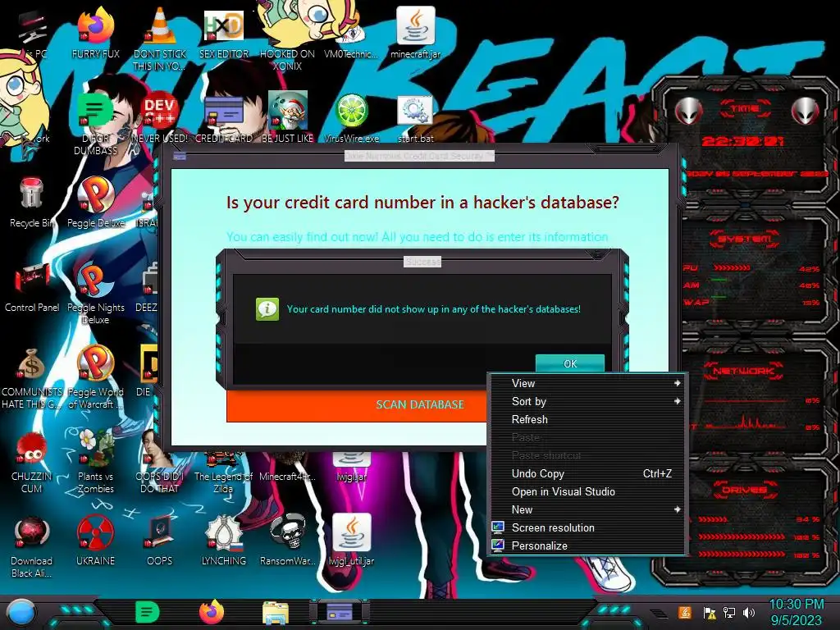Choose Open in Visual Studio
The image size is (840, 630).
(588, 492)
